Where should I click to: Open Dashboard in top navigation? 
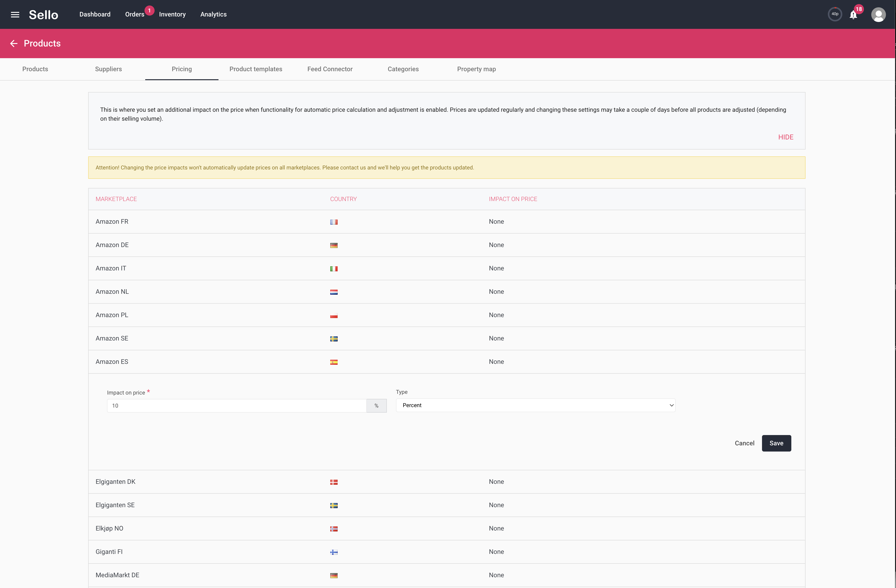coord(95,14)
